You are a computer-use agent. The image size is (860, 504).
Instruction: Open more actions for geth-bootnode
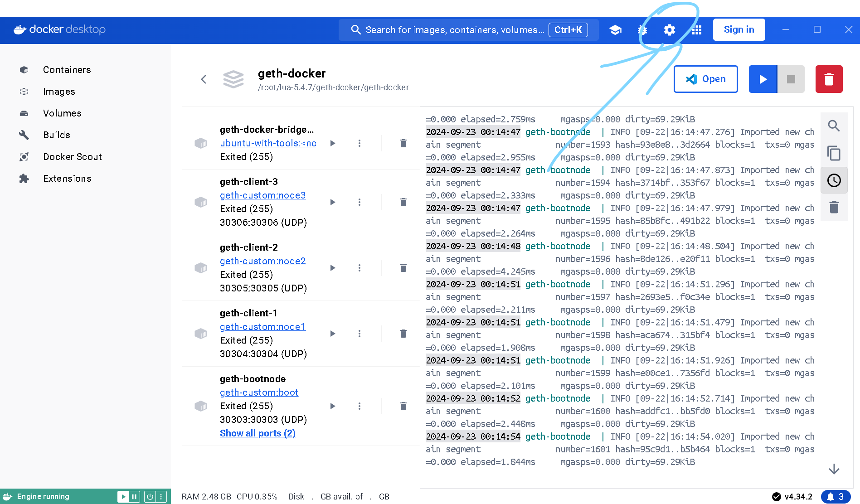click(360, 406)
